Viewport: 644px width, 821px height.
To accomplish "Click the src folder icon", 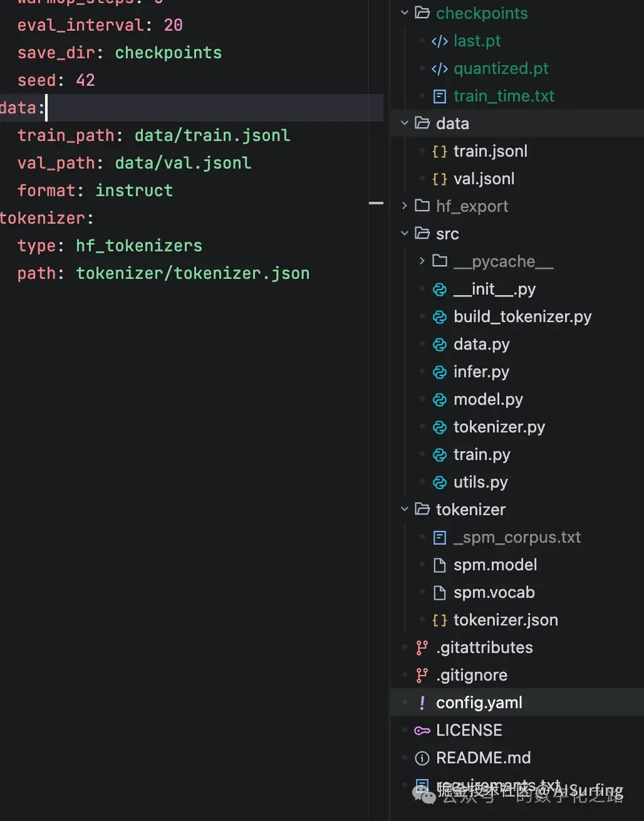I will click(x=422, y=233).
